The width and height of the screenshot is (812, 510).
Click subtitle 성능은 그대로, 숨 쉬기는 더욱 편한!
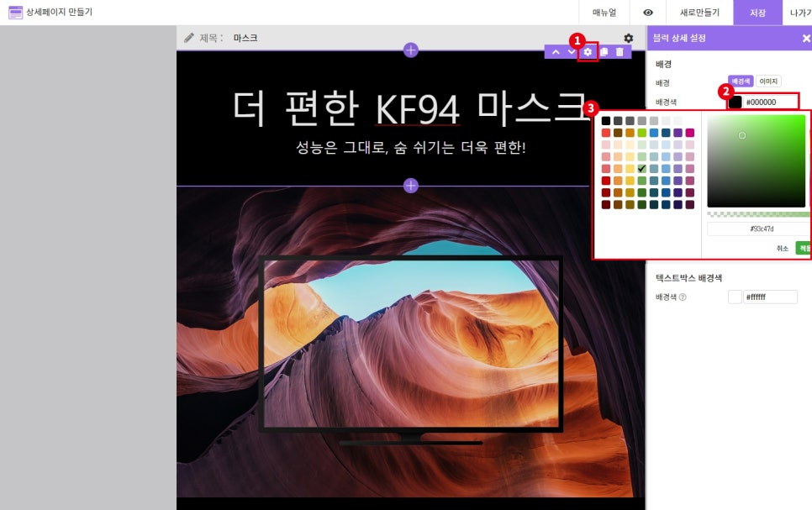pyautogui.click(x=411, y=148)
